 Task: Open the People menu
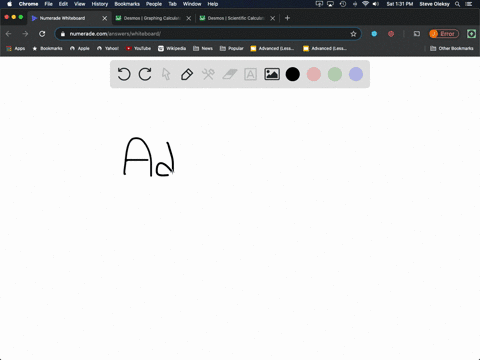(x=154, y=4)
